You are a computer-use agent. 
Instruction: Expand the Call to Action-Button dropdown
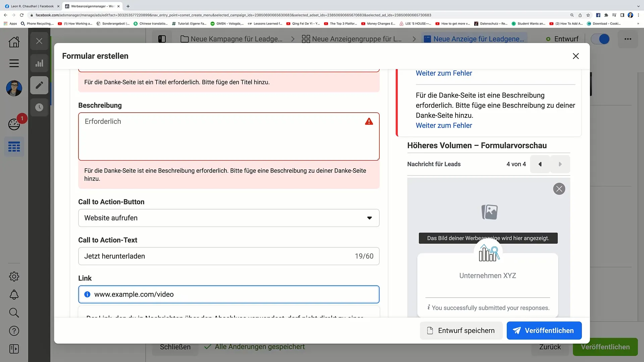coord(228,218)
